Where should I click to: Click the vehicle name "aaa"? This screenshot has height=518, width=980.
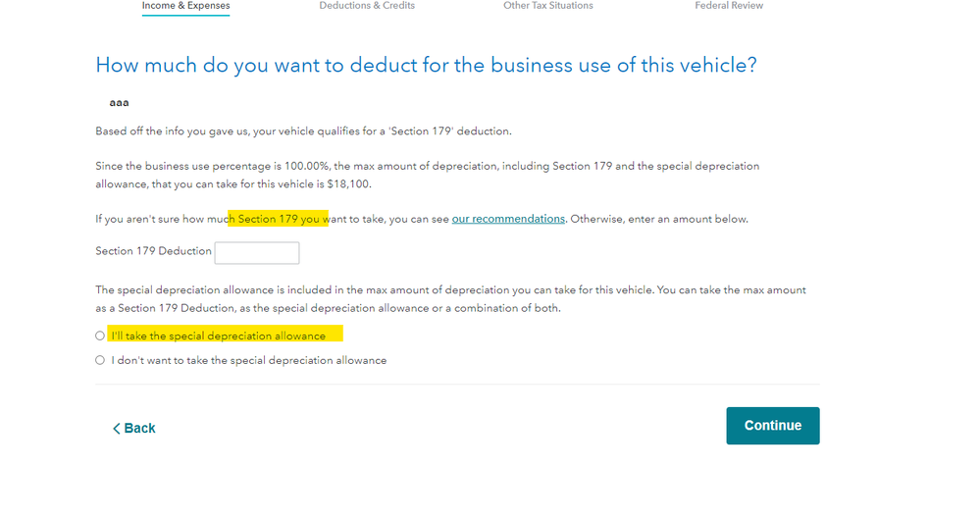(x=119, y=102)
